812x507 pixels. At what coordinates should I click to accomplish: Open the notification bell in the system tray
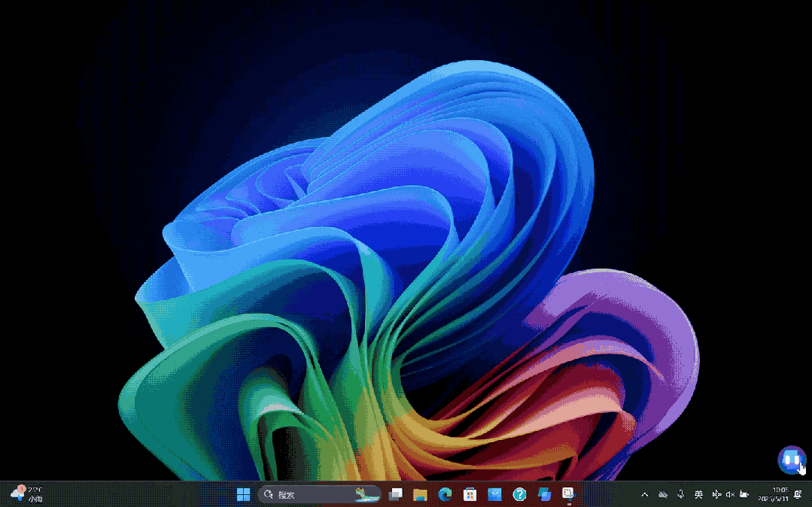point(798,494)
